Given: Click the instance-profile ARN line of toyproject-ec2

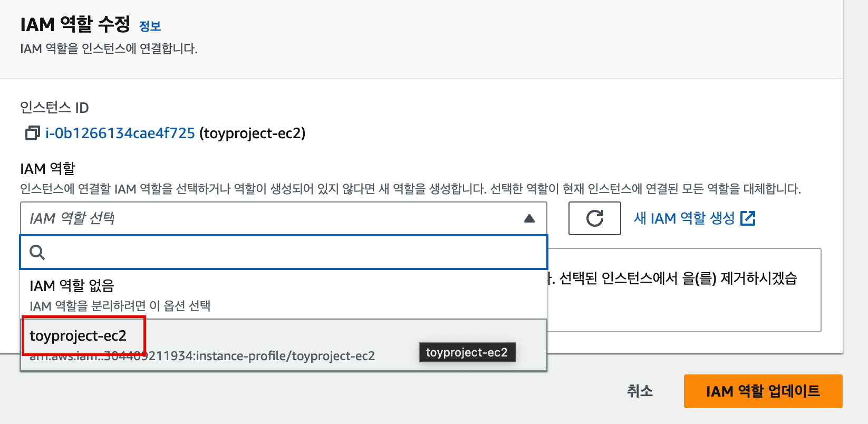Looking at the screenshot, I should click(x=202, y=356).
